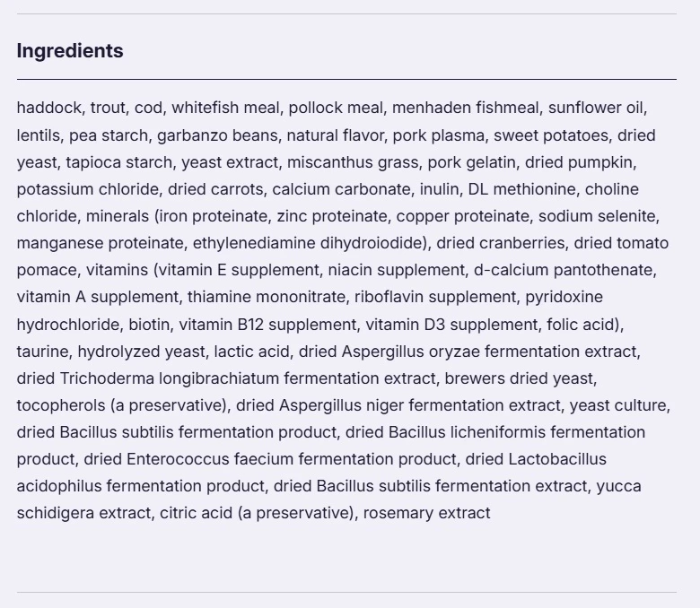Click the word haddock in the list
Viewport: 700px width, 608px height.
coord(49,108)
